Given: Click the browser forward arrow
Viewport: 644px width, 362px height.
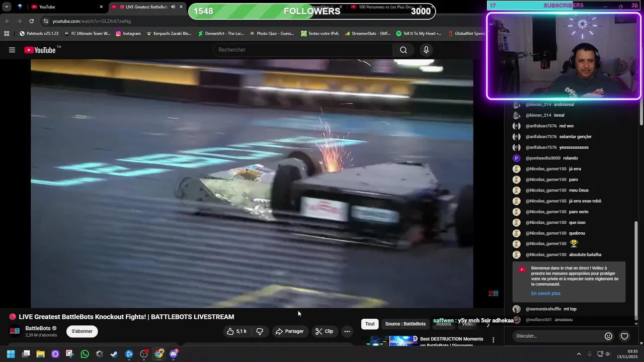Looking at the screenshot, I should pyautogui.click(x=19, y=21).
